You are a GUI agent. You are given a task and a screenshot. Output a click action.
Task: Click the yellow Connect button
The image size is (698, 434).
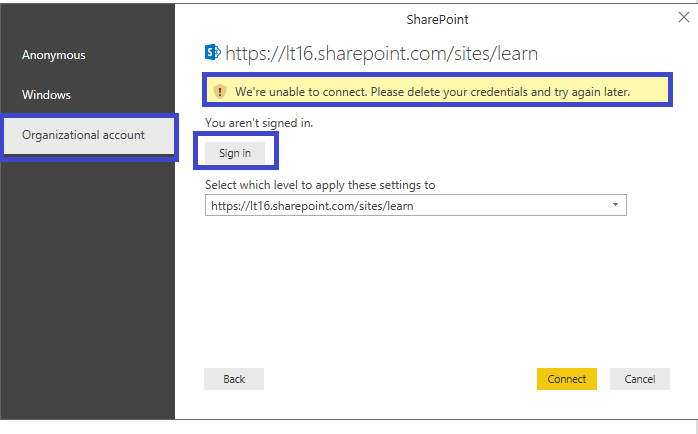point(567,379)
